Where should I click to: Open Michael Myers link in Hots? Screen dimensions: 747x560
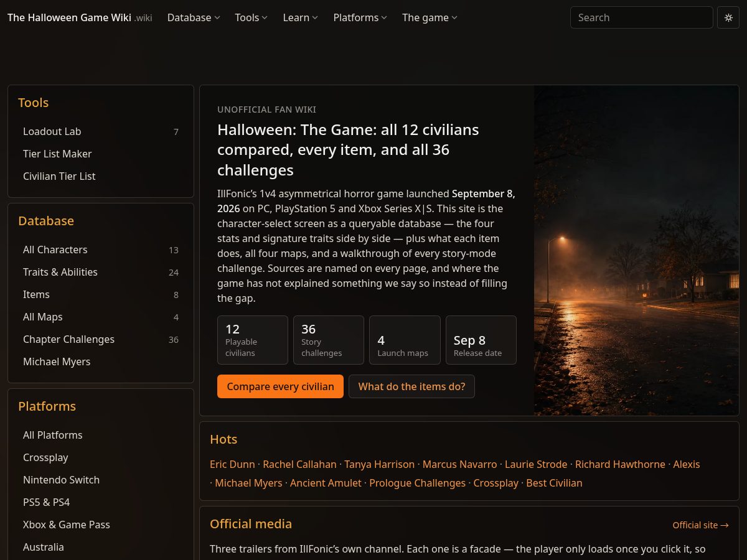click(248, 483)
